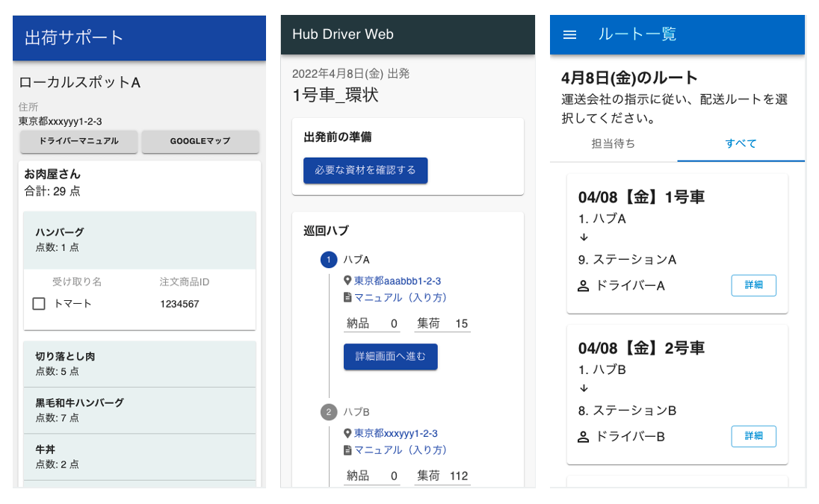Click the 受け取り名 column header
This screenshot has width=819, height=504.
[77, 281]
